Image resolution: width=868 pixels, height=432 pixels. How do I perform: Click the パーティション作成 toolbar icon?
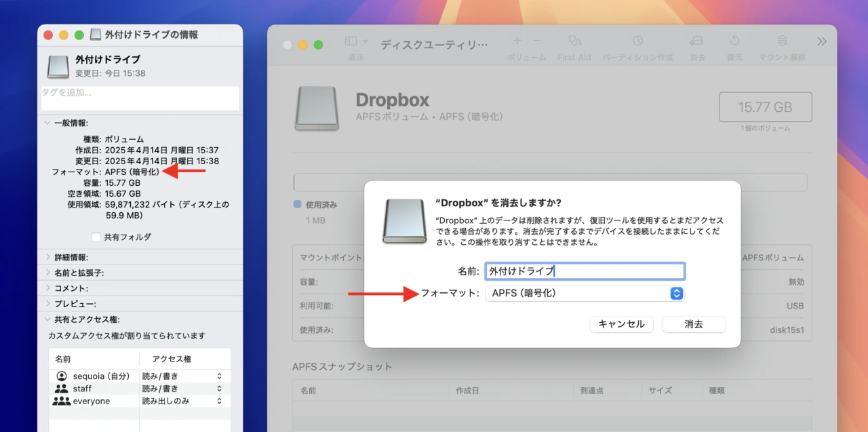point(637,41)
